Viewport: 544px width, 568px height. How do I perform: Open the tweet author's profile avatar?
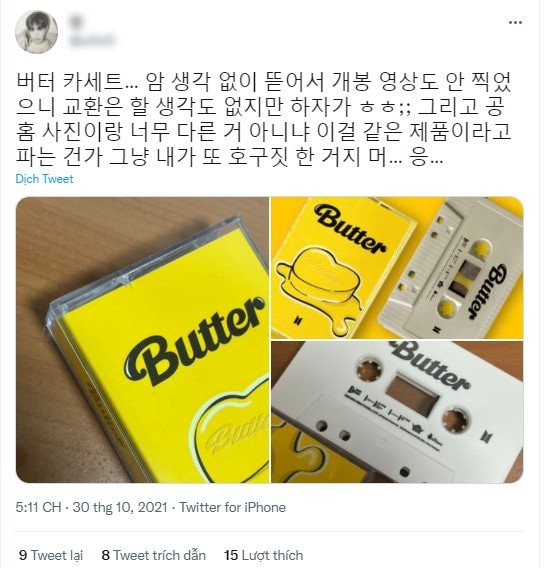coord(37,32)
